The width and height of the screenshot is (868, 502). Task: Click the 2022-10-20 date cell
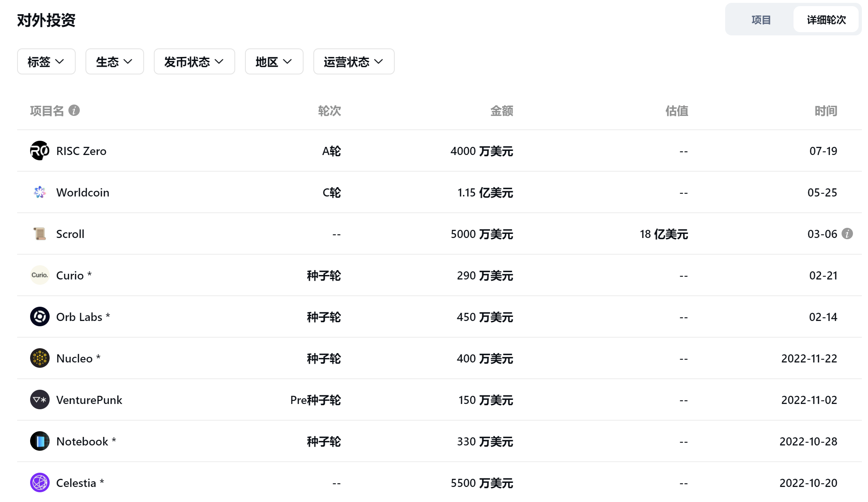pos(809,483)
